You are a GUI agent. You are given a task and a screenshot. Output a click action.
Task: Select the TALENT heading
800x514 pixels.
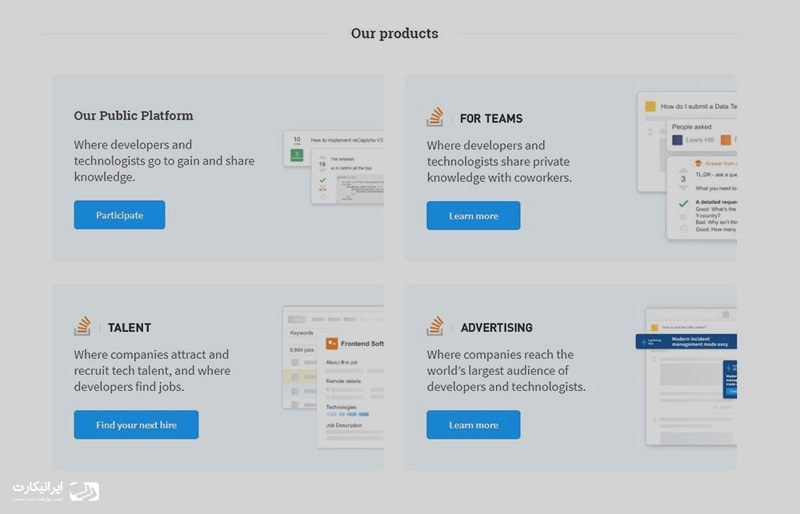coord(130,328)
